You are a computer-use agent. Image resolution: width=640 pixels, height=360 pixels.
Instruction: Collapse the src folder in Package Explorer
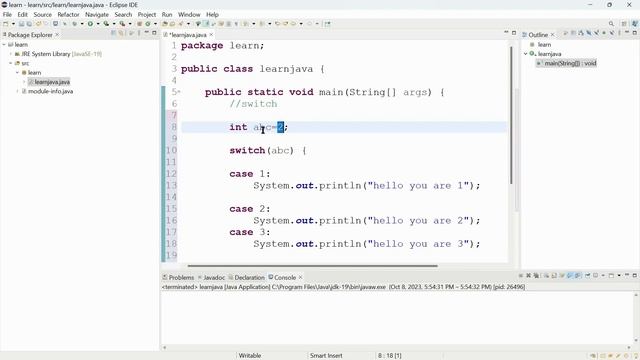pos(11,63)
